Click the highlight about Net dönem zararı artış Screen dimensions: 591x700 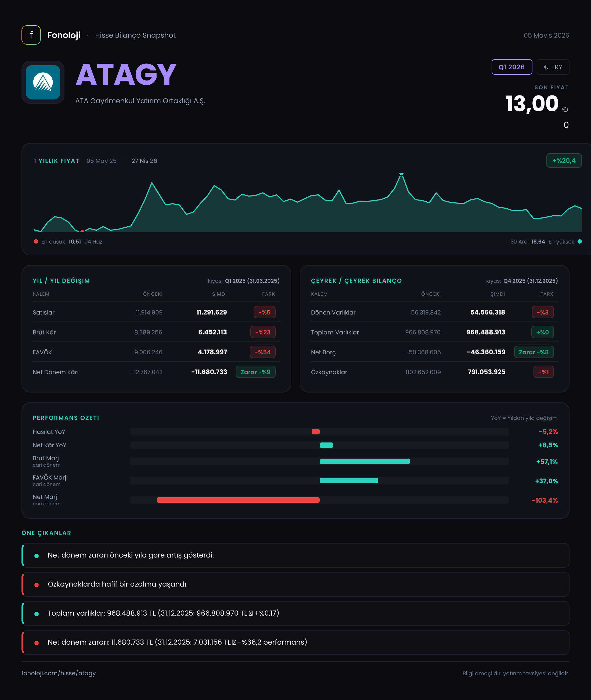tap(295, 555)
